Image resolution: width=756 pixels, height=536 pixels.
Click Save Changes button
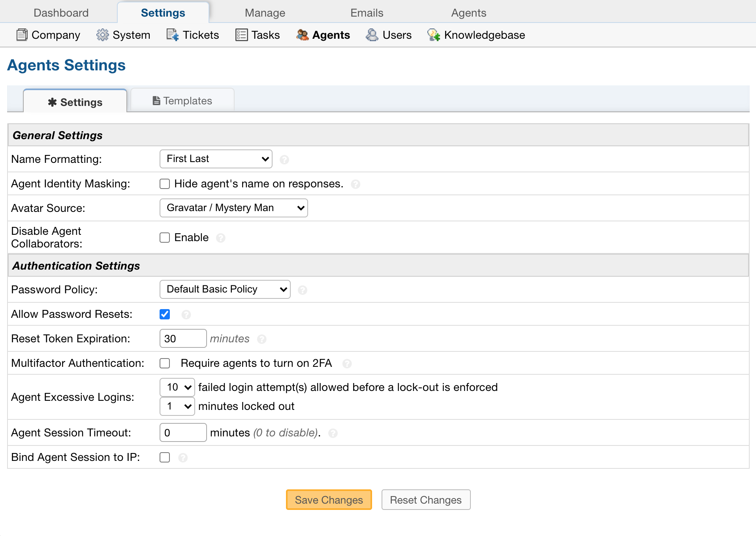click(329, 500)
